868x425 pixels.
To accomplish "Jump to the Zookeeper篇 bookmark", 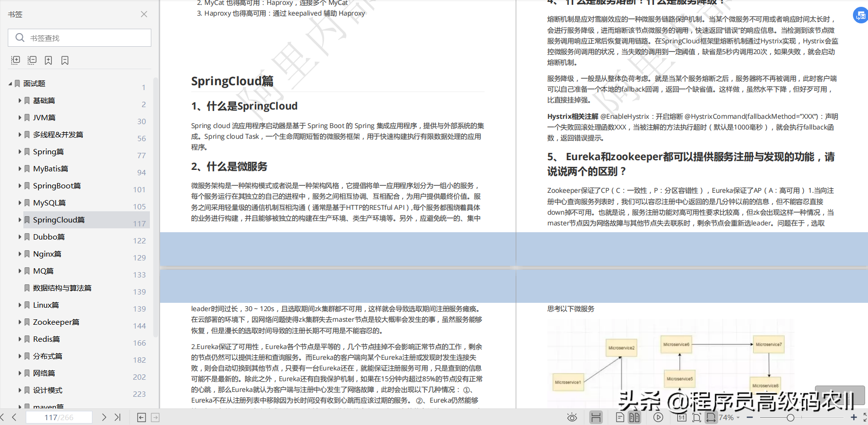I will pos(56,322).
